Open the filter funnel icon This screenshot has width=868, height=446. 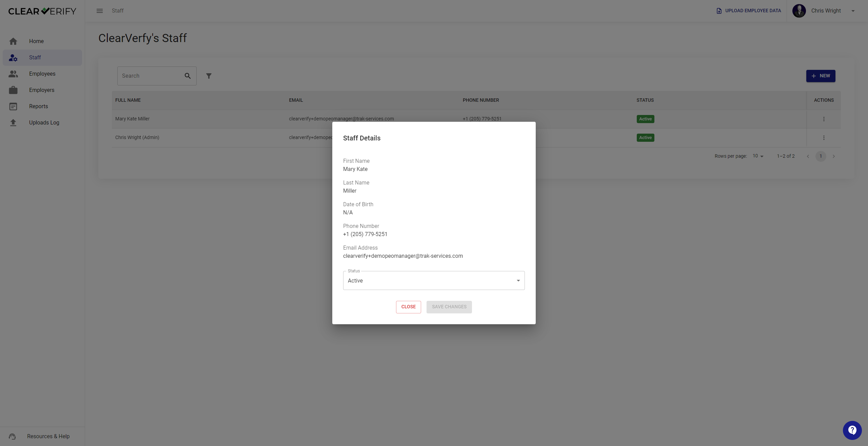click(x=209, y=76)
